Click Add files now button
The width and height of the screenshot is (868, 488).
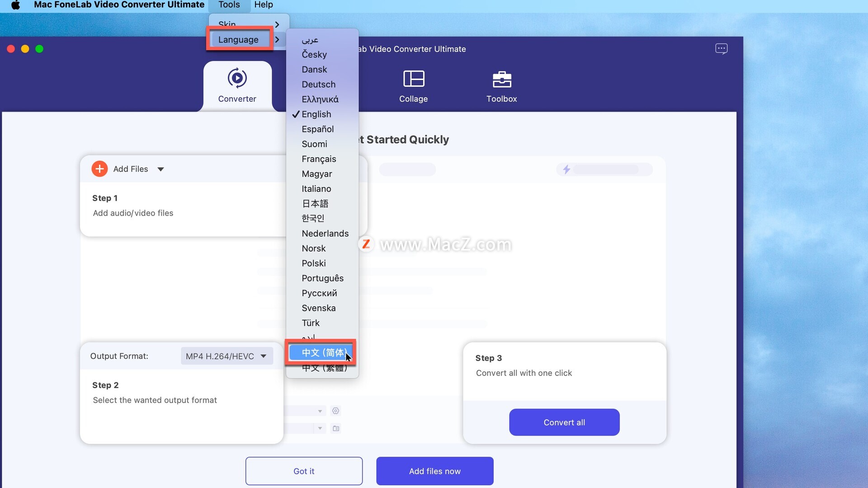point(434,471)
